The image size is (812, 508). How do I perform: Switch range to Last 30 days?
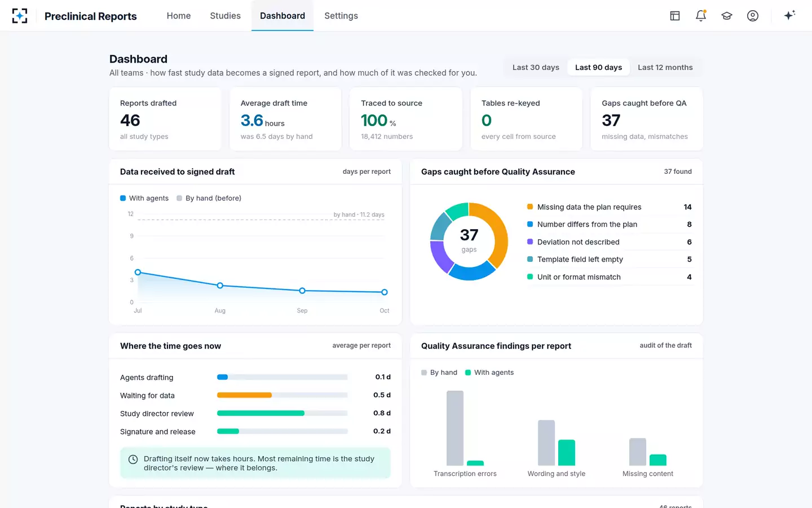coord(536,67)
